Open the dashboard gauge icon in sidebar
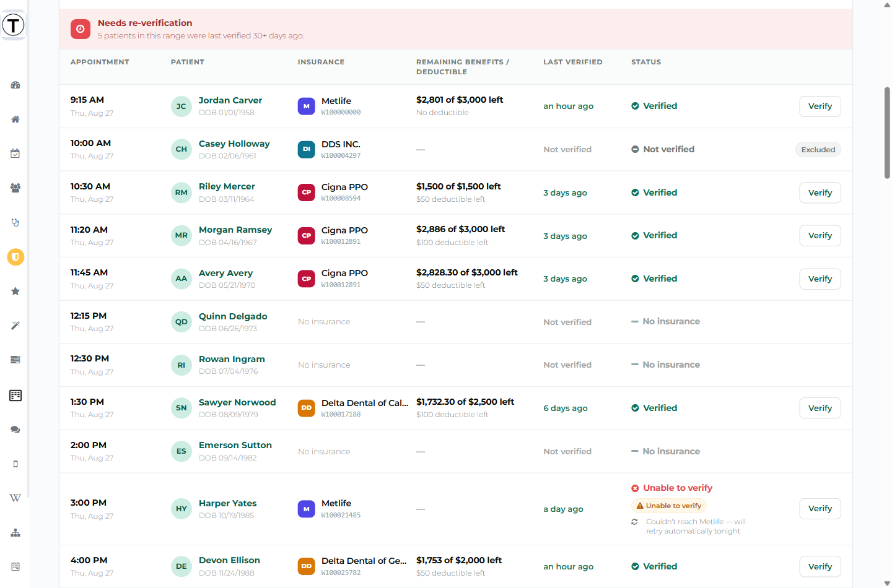 coord(15,85)
